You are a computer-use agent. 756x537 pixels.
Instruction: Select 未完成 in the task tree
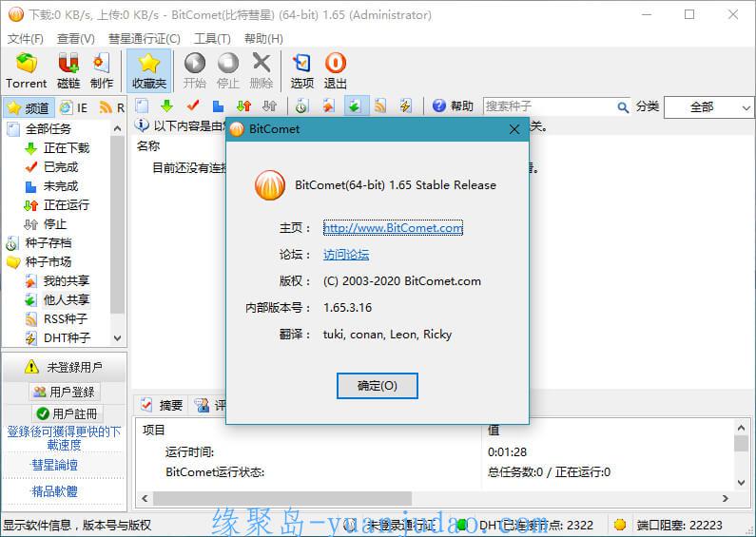tap(51, 186)
